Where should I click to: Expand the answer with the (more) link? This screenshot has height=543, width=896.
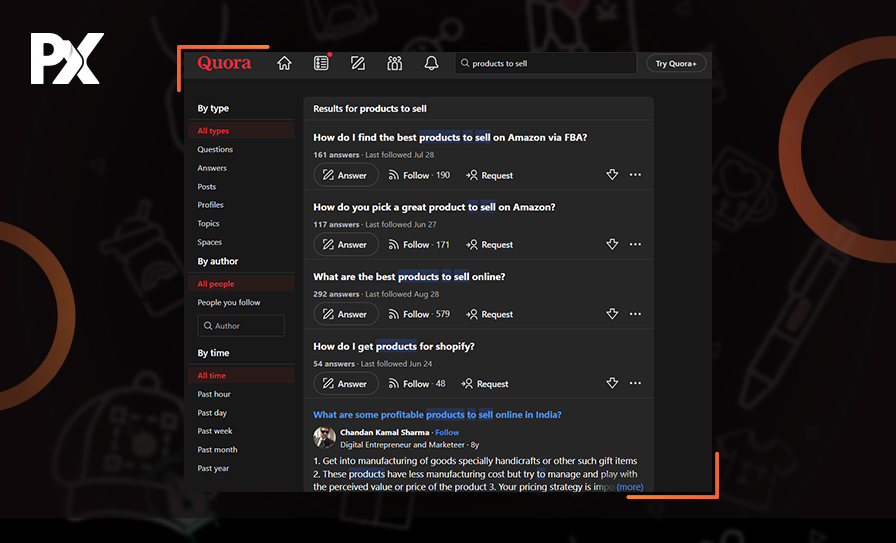click(630, 487)
